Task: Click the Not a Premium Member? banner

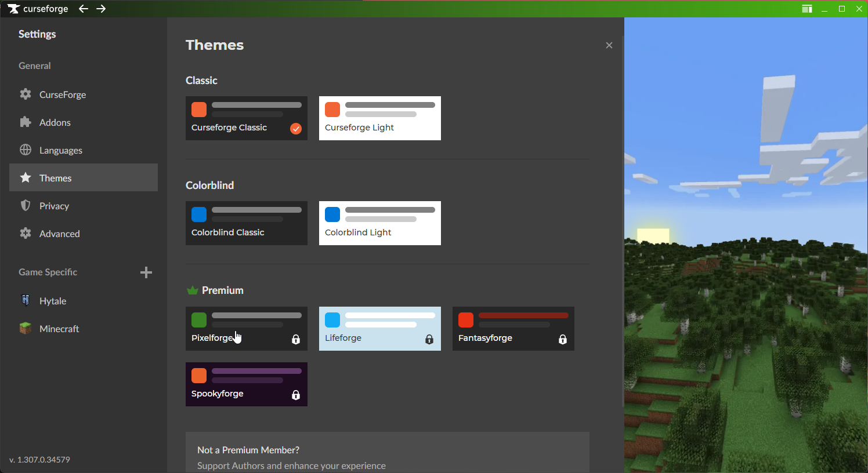Action: tap(388, 452)
